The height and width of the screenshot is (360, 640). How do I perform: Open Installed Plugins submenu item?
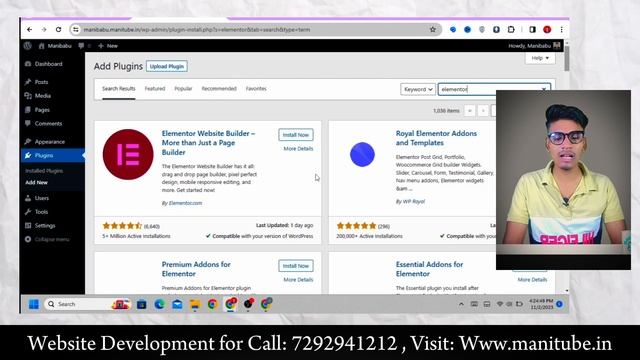pos(44,171)
